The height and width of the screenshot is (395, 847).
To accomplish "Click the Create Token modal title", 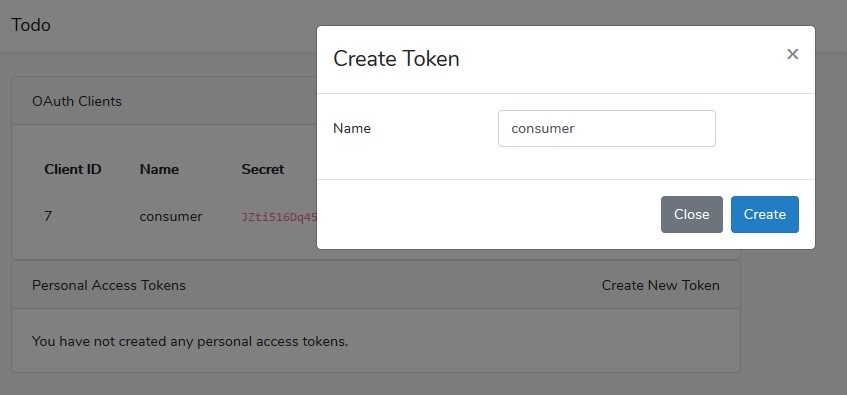I will coord(396,58).
